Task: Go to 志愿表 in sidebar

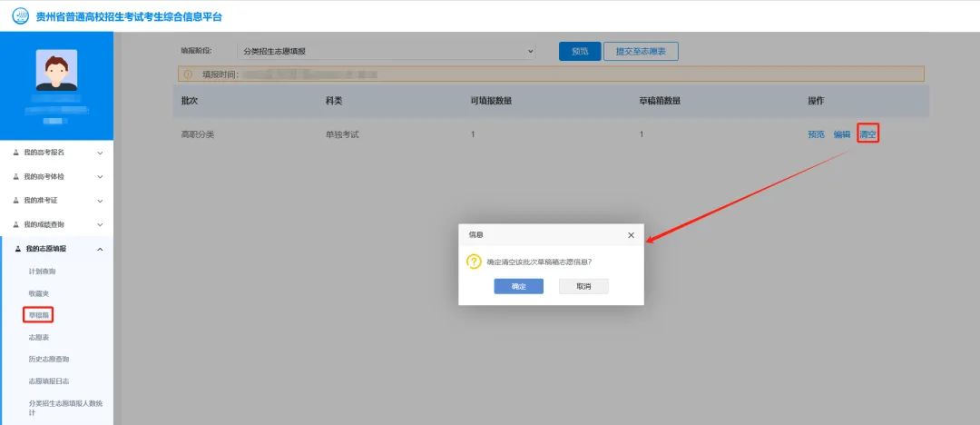Action: point(39,337)
